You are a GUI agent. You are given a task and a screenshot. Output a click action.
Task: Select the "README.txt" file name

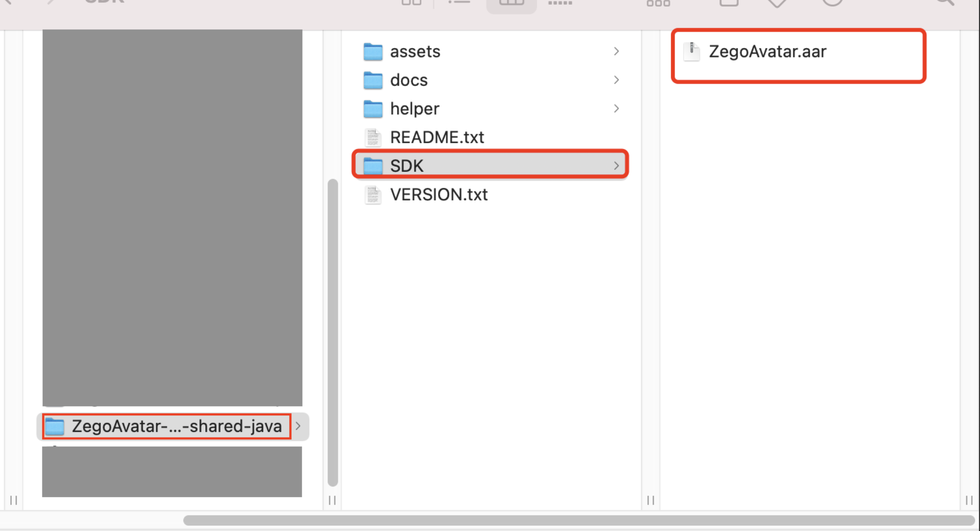(437, 137)
